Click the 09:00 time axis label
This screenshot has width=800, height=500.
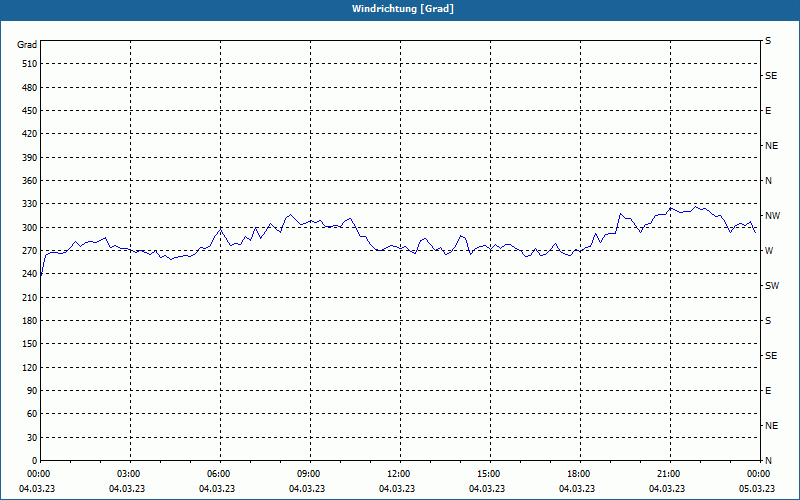[x=308, y=474]
